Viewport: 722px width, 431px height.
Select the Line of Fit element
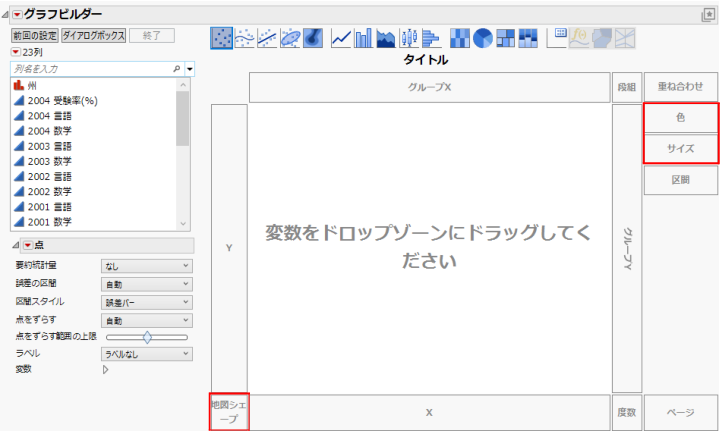(x=267, y=38)
